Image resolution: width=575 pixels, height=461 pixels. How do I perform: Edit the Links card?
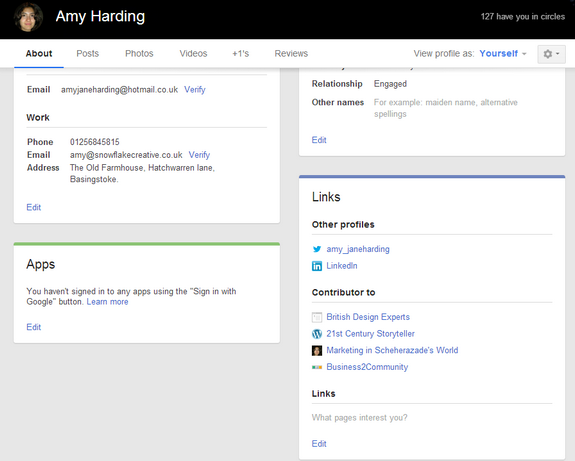point(319,444)
